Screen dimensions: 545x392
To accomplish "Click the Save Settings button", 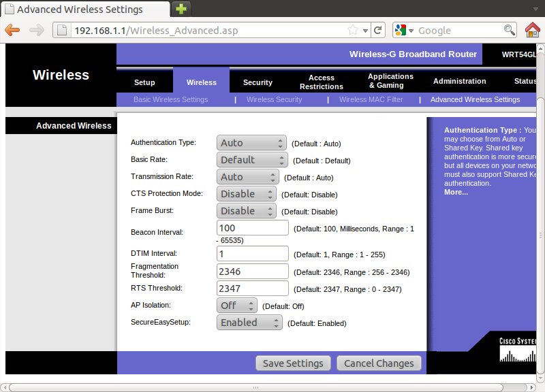I will coord(293,363).
